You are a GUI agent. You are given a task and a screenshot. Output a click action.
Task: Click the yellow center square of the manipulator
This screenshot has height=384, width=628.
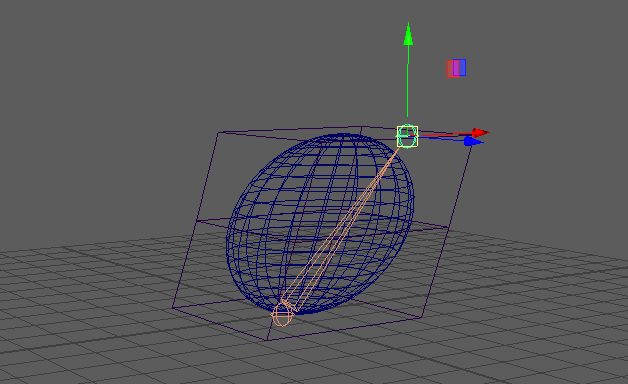pyautogui.click(x=407, y=137)
